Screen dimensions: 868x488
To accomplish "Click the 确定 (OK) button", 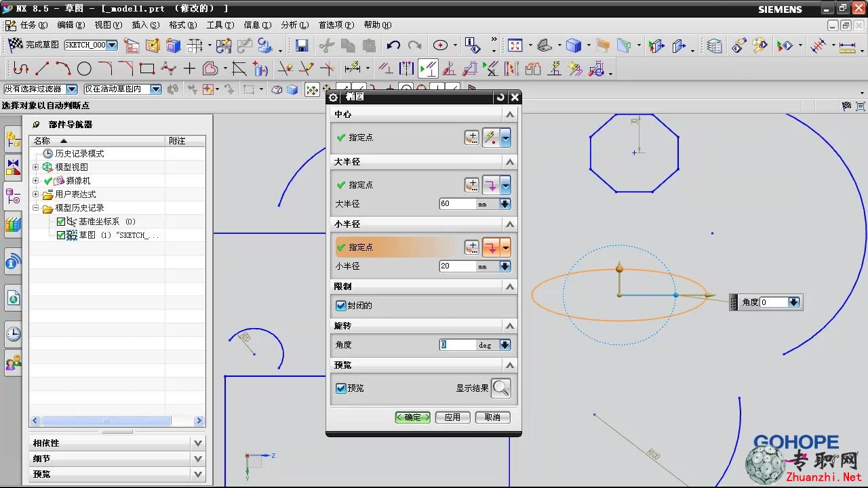I will pos(413,418).
